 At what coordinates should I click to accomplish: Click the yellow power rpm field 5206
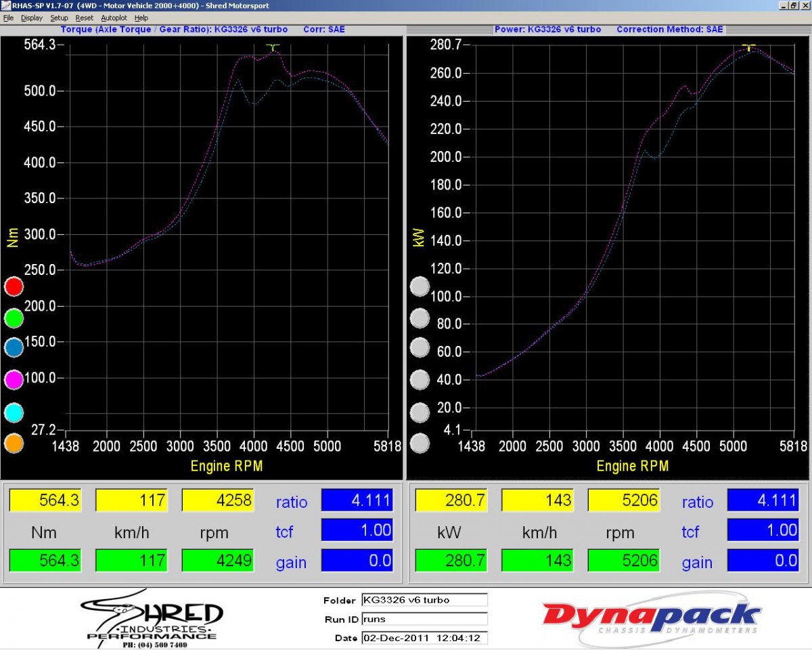point(624,500)
